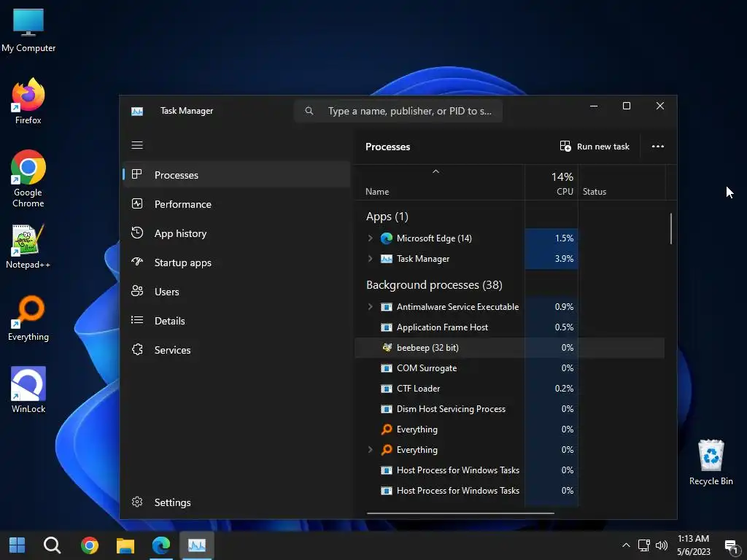Open the notification center icon in tray
Screen dimensions: 747x560
coord(731,546)
